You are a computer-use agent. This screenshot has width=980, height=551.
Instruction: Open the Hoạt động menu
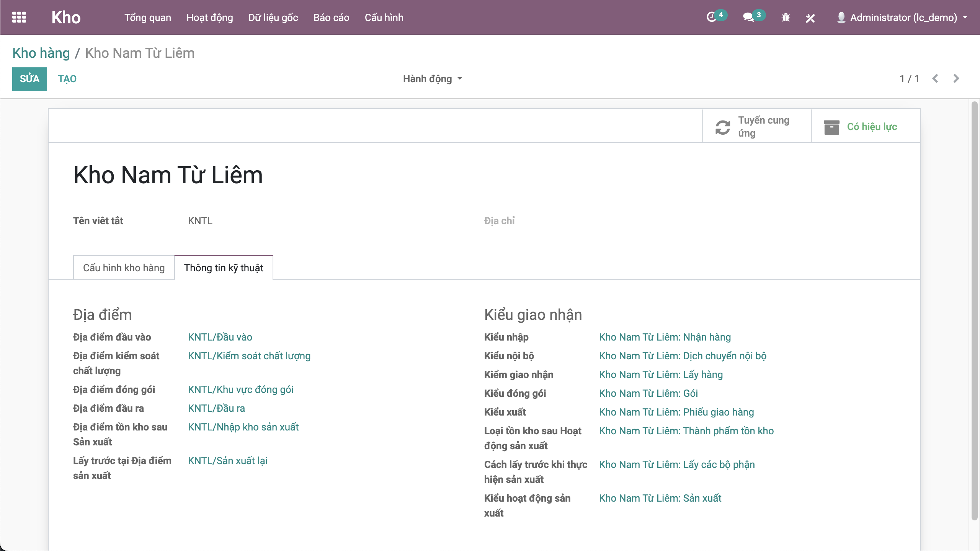click(x=209, y=18)
